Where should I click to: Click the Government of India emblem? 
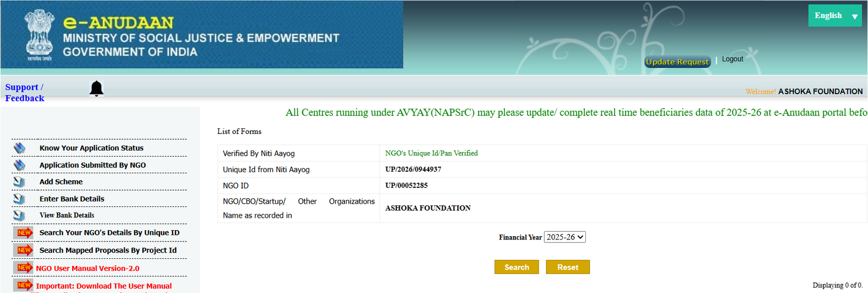click(40, 35)
